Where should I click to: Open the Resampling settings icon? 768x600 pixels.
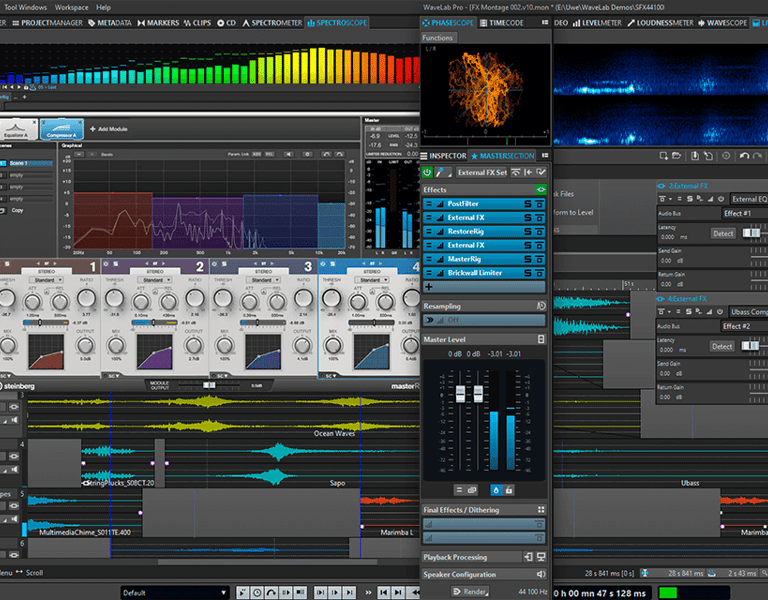541,306
